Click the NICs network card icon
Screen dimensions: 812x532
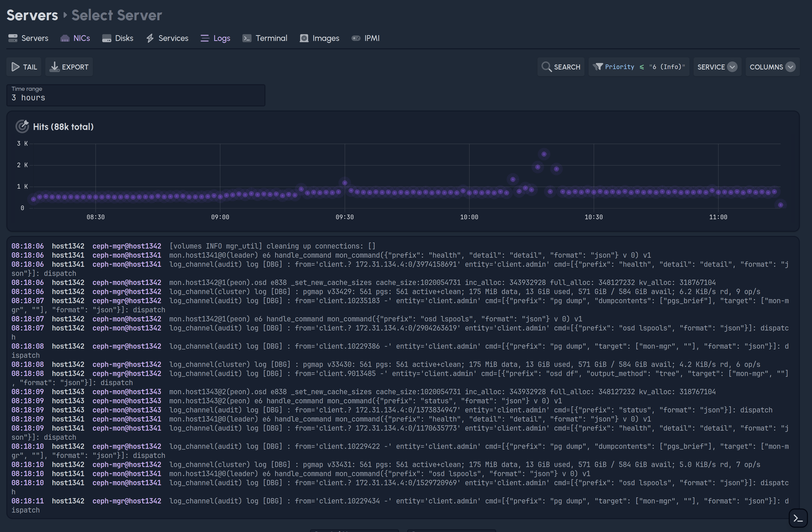click(x=65, y=38)
